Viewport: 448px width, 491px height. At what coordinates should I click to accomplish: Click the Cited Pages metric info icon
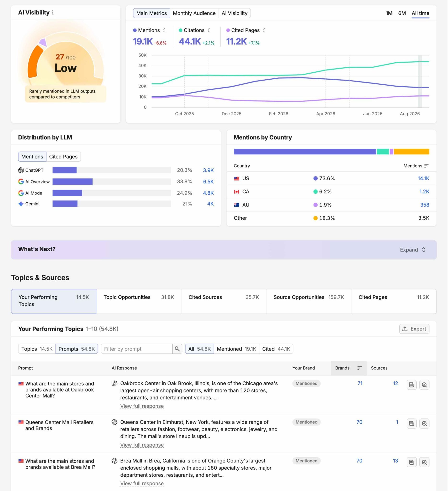(264, 30)
